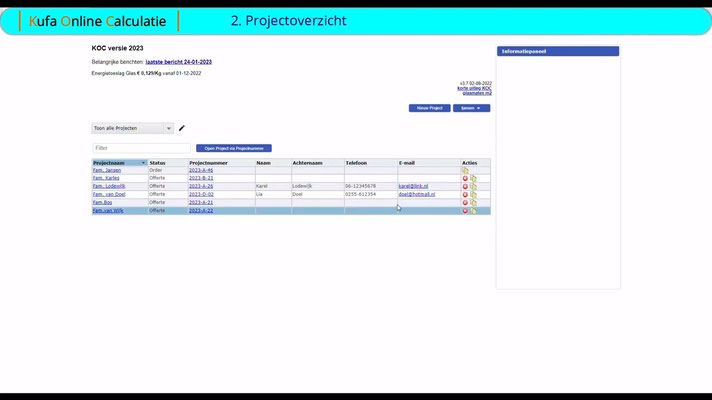The width and height of the screenshot is (712, 400).
Task: Open project number 2023-A-26
Action: pos(201,186)
